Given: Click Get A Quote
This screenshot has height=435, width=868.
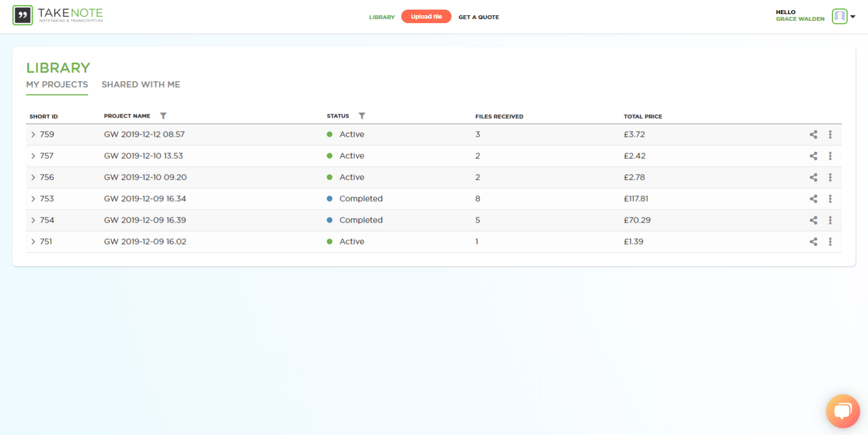Looking at the screenshot, I should 479,17.
